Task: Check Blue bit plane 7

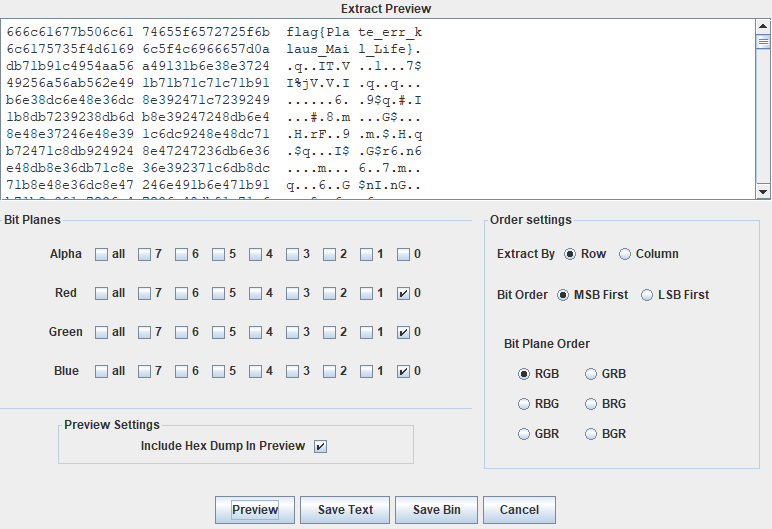Action: click(x=144, y=371)
